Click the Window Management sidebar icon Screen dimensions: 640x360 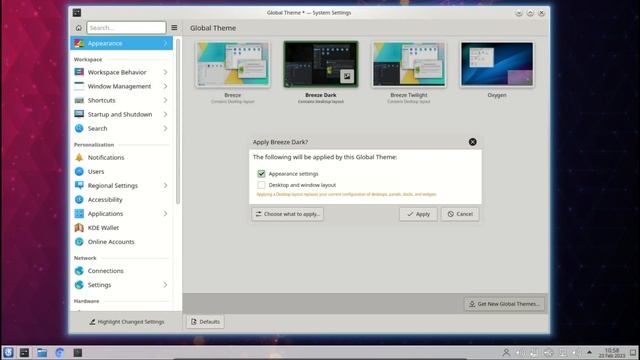tap(79, 86)
